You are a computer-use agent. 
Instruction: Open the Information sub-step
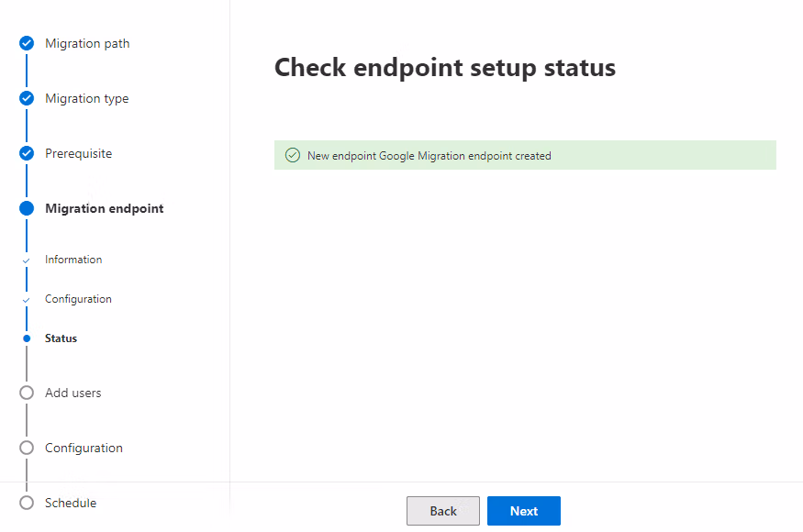pyautogui.click(x=73, y=260)
